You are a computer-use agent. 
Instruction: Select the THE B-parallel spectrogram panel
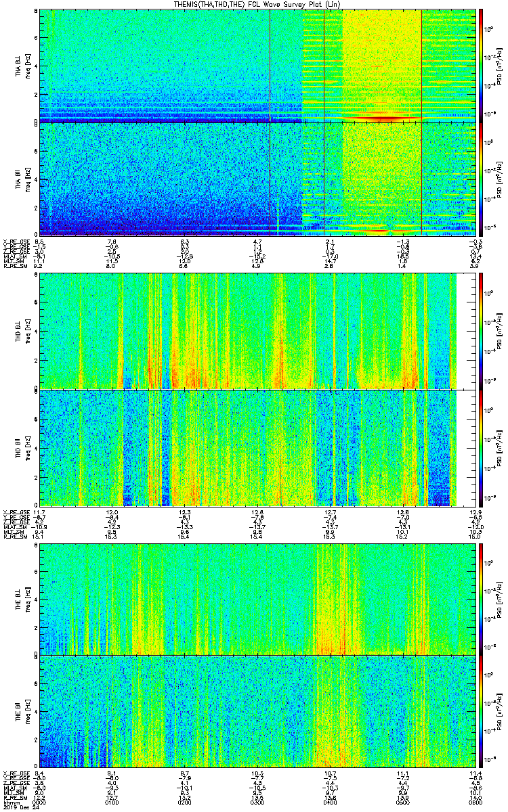(257, 712)
